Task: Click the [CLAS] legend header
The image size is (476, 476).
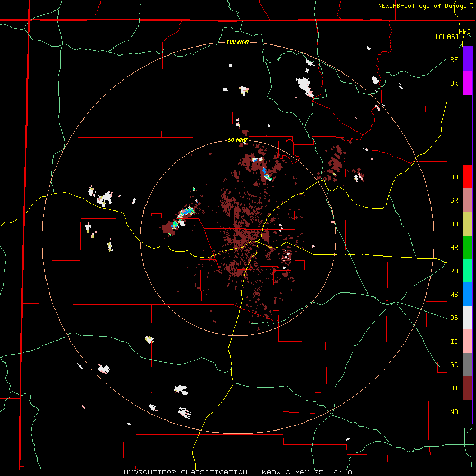Action: [x=447, y=37]
